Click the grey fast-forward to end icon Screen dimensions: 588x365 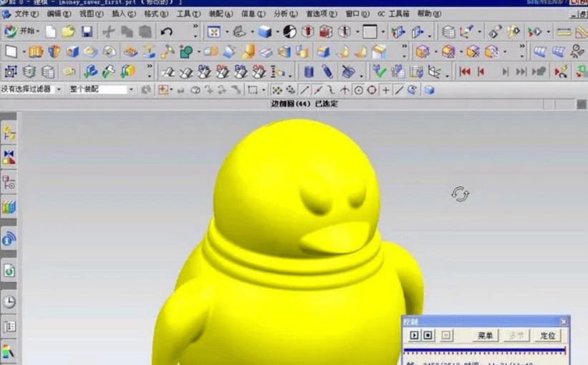coord(521,72)
